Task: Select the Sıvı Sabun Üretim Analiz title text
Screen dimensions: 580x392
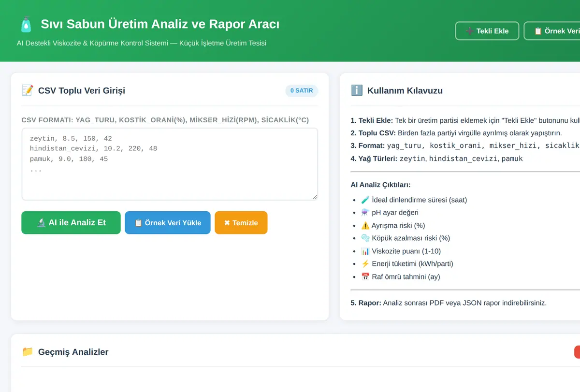Action: click(160, 24)
